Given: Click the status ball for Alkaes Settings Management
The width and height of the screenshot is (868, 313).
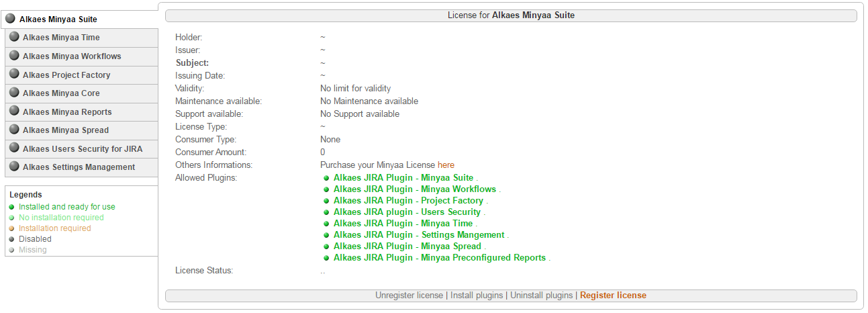Looking at the screenshot, I should [x=14, y=167].
